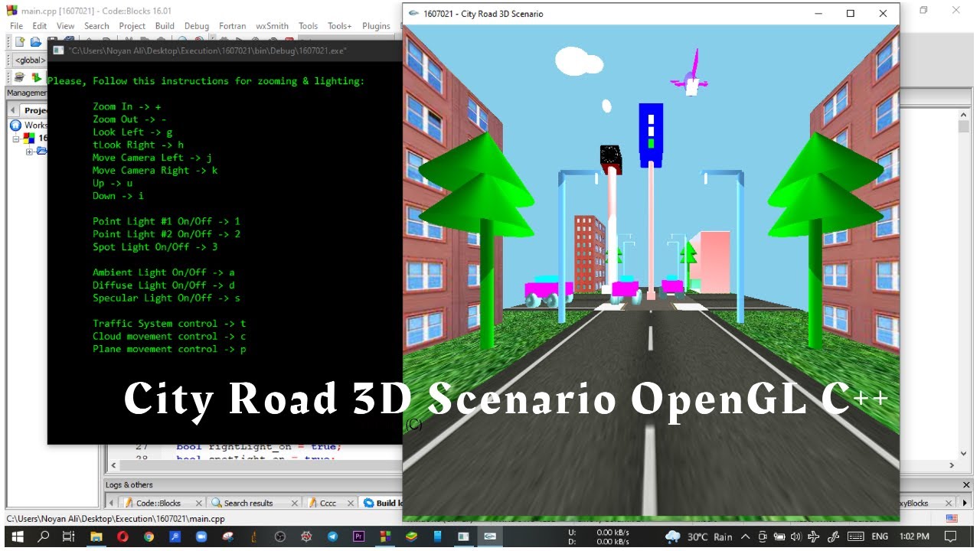Open the Opera browser taskbar icon
Screen dimensions: 980x551
122,536
